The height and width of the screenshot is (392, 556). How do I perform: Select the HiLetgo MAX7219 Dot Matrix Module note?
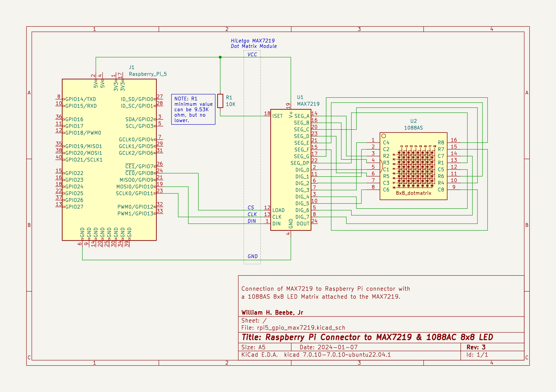254,43
